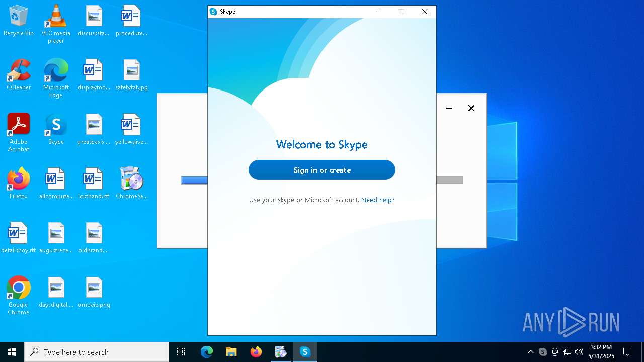
Task: Open Task View on the taskbar
Action: 181,352
